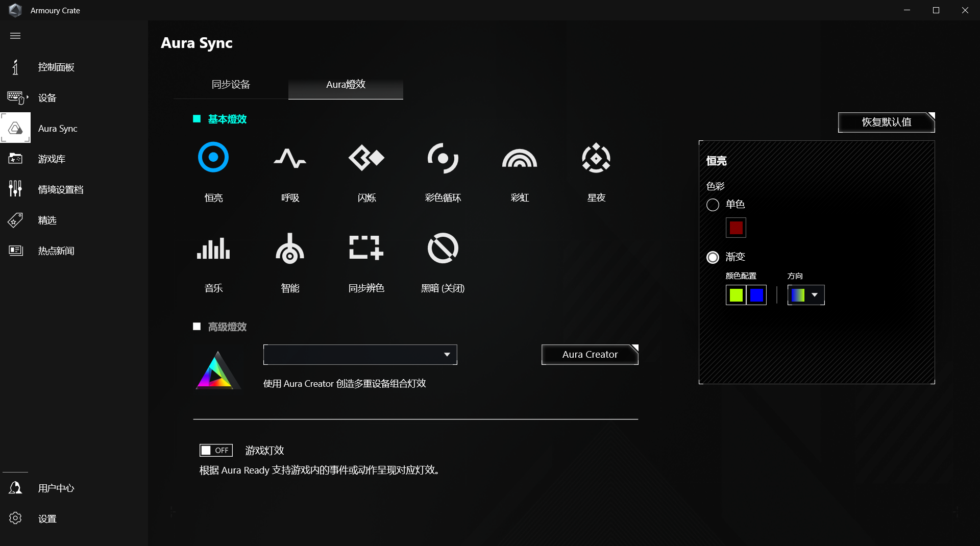Pick the lime green gradient swatch
Image resolution: width=980 pixels, height=546 pixels.
(x=736, y=295)
